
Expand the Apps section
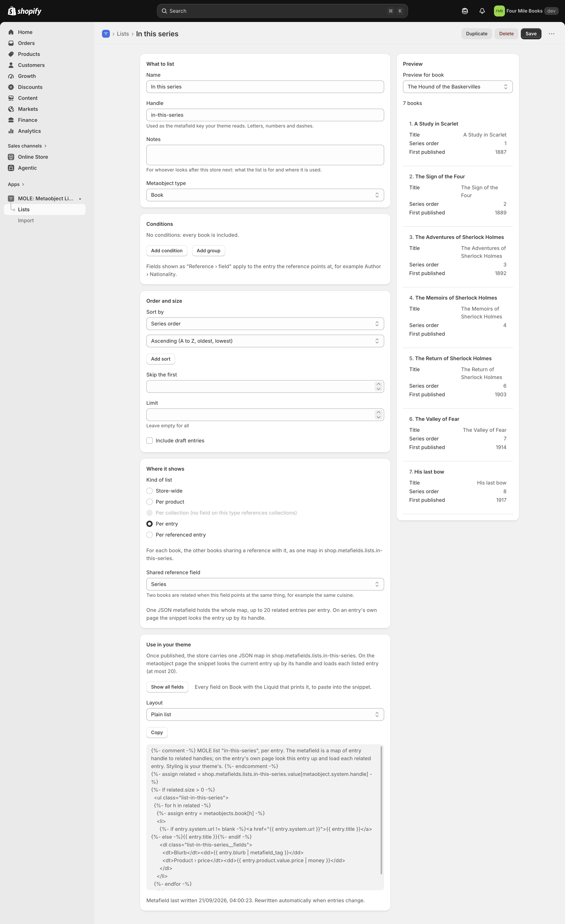point(16,184)
